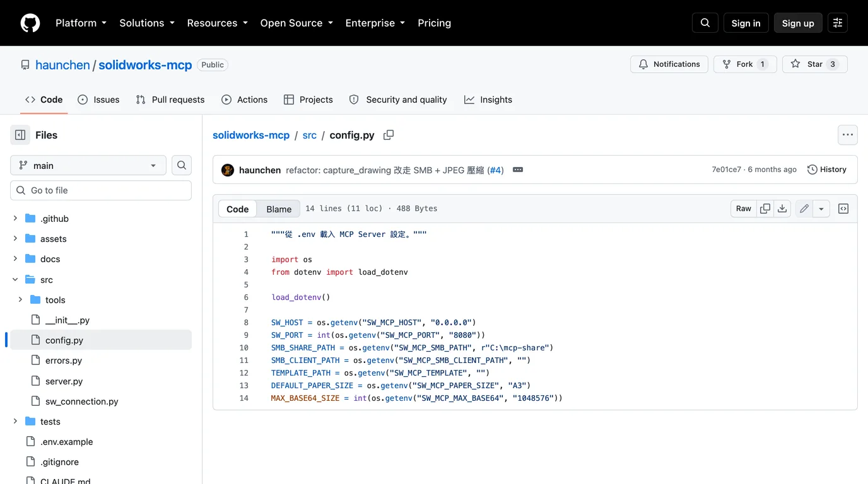The image size is (868, 484).
Task: Go to the src breadcrumb folder
Action: tap(310, 135)
